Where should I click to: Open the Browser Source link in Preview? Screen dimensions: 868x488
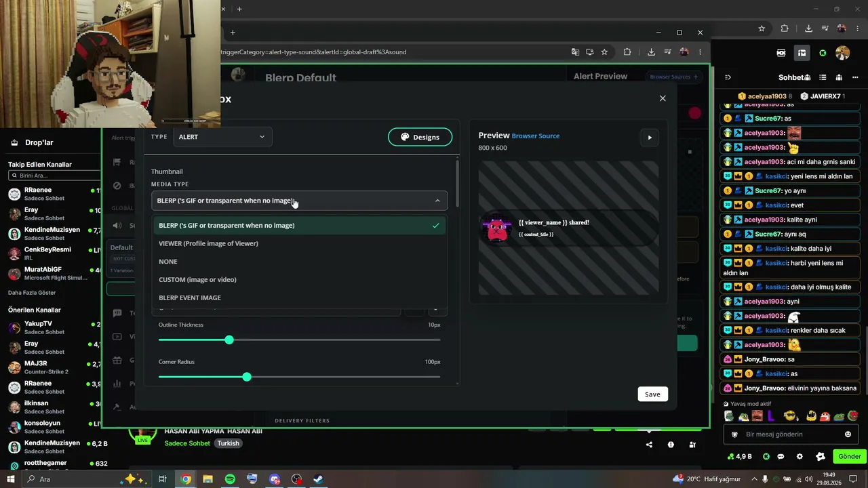coord(536,136)
